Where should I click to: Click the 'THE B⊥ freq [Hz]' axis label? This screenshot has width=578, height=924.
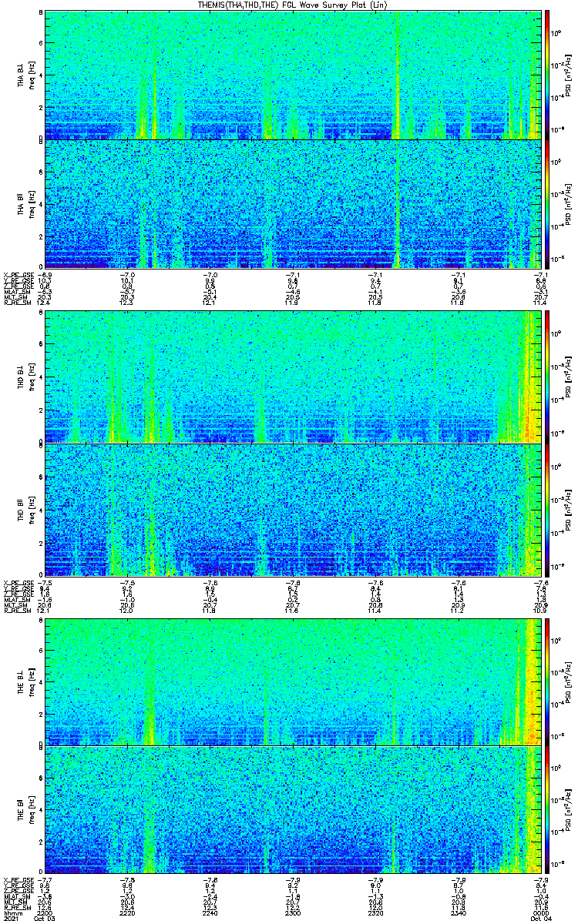coord(25,681)
